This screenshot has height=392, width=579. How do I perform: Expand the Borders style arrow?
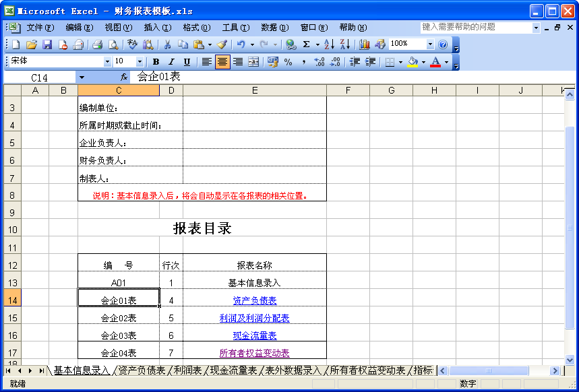[400, 62]
